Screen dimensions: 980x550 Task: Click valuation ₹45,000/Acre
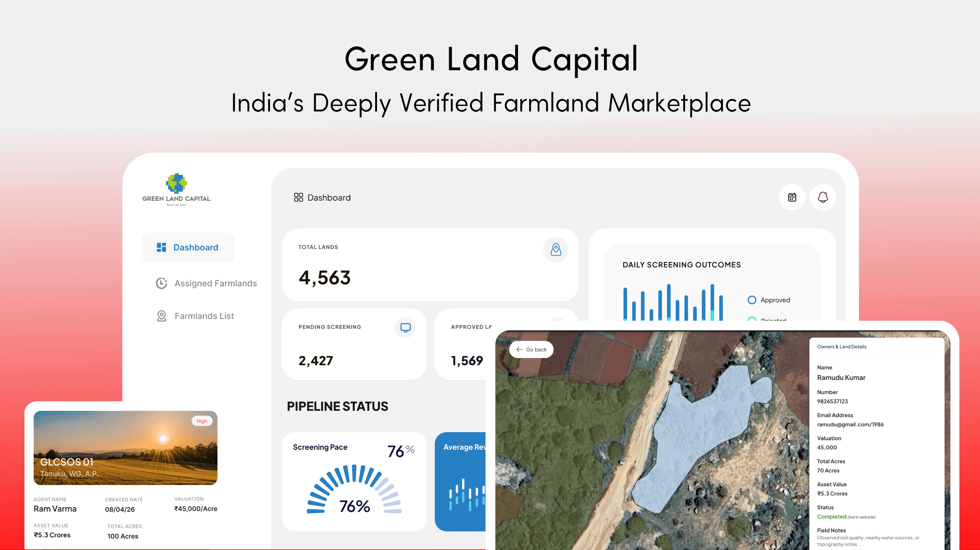click(x=195, y=508)
